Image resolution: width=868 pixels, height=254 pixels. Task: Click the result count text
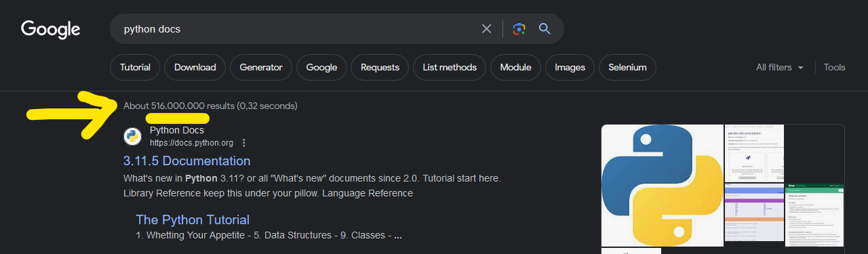click(x=210, y=106)
